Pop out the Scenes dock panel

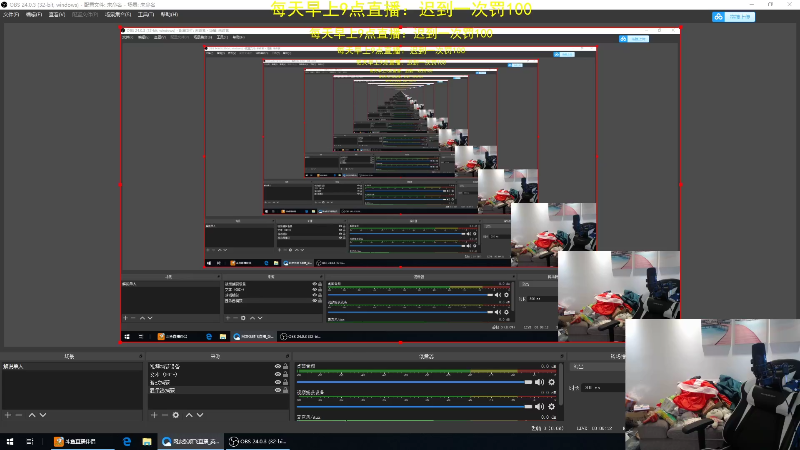[141, 356]
